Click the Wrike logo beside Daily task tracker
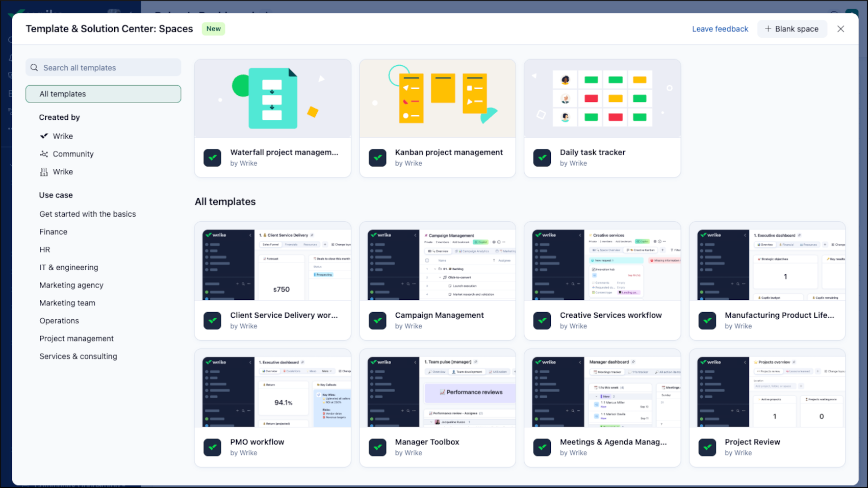 click(542, 158)
